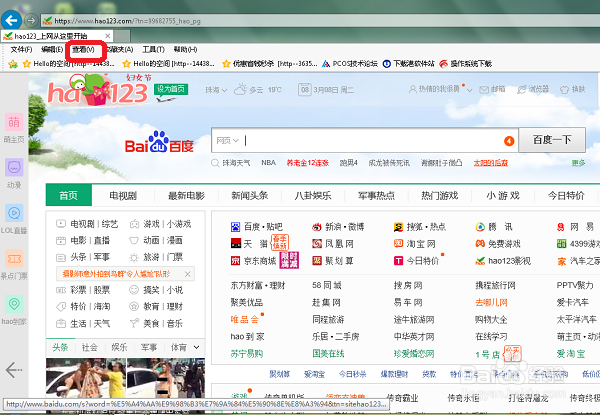
Task: Select the 社会 news tab
Action: pyautogui.click(x=90, y=347)
